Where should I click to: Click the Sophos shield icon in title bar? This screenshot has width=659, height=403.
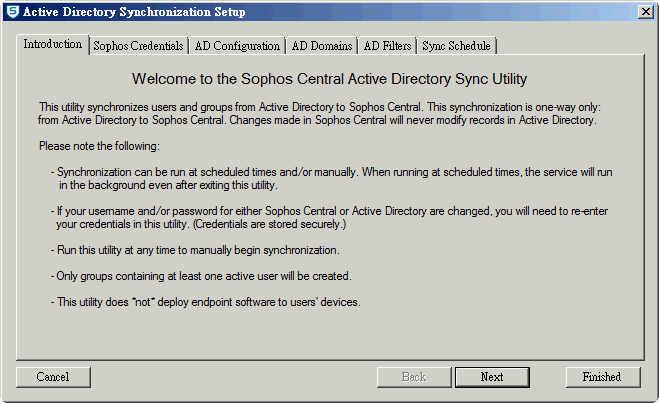13,12
